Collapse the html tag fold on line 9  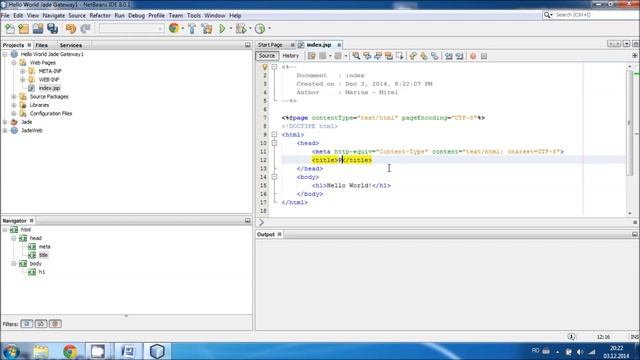coord(274,134)
